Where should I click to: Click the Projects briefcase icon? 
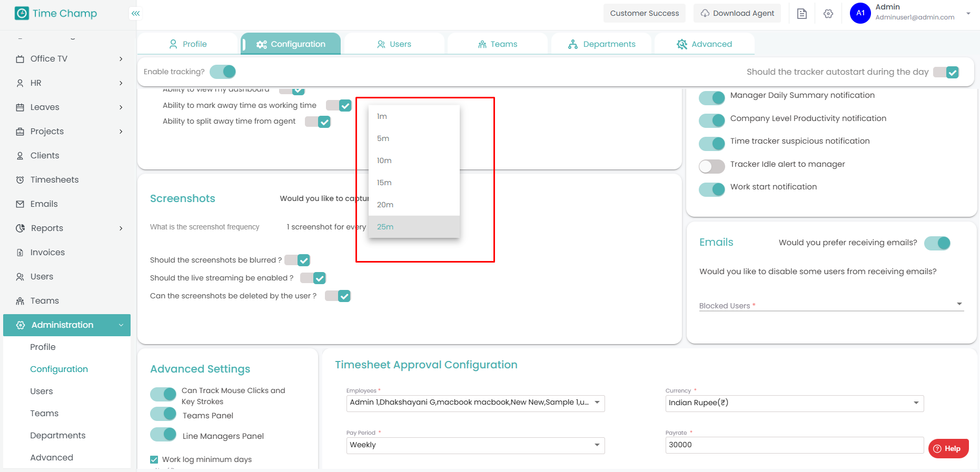point(20,132)
